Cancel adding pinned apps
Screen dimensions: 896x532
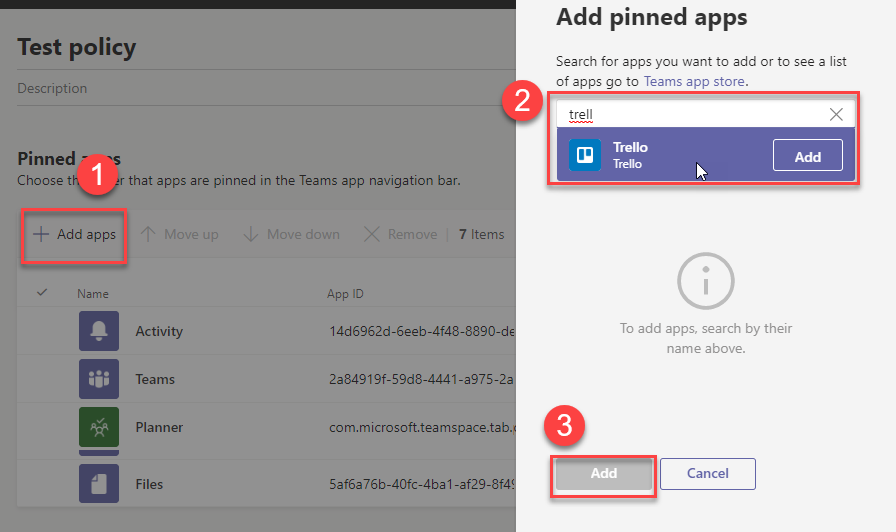(x=707, y=473)
